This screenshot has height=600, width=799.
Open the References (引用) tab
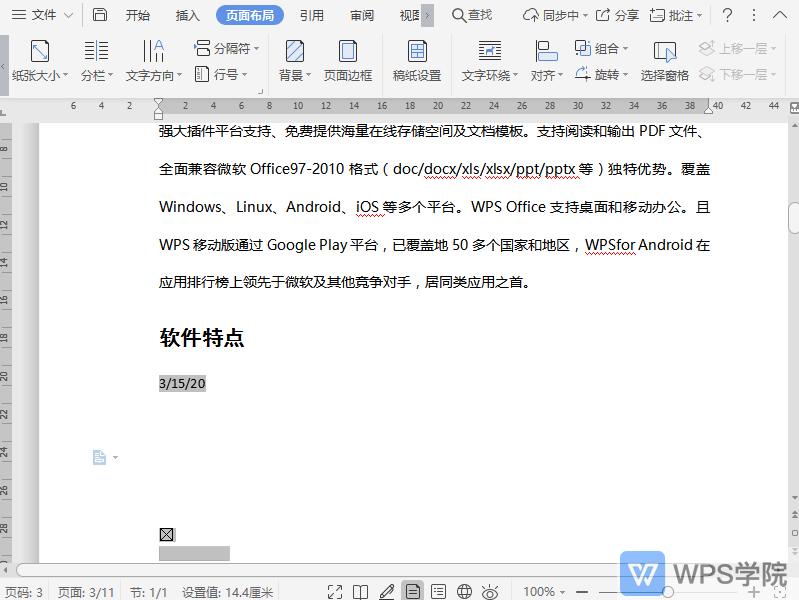tap(311, 15)
